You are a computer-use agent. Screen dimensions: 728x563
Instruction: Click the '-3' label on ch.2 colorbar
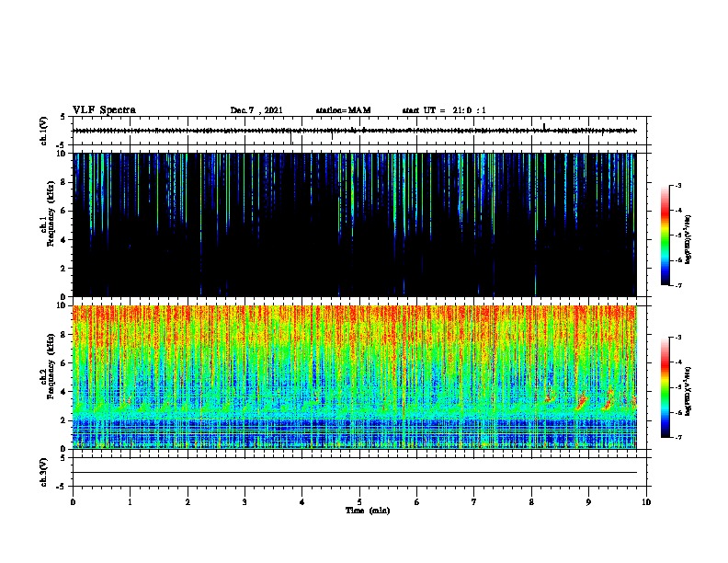point(678,338)
